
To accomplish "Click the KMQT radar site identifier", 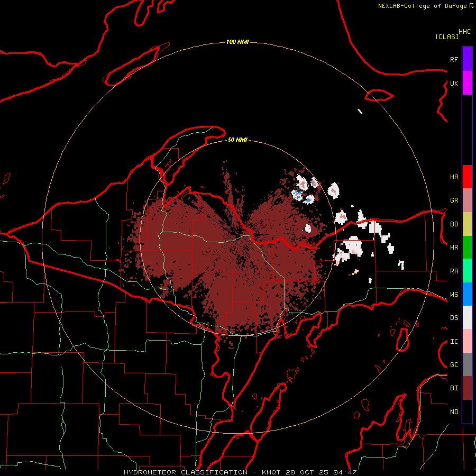I will tap(271, 472).
